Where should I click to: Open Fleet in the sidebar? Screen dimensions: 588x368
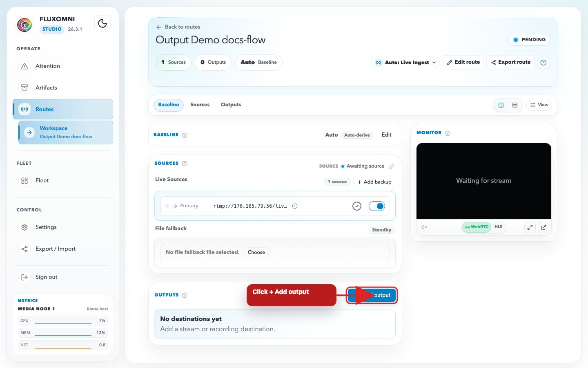63,181
